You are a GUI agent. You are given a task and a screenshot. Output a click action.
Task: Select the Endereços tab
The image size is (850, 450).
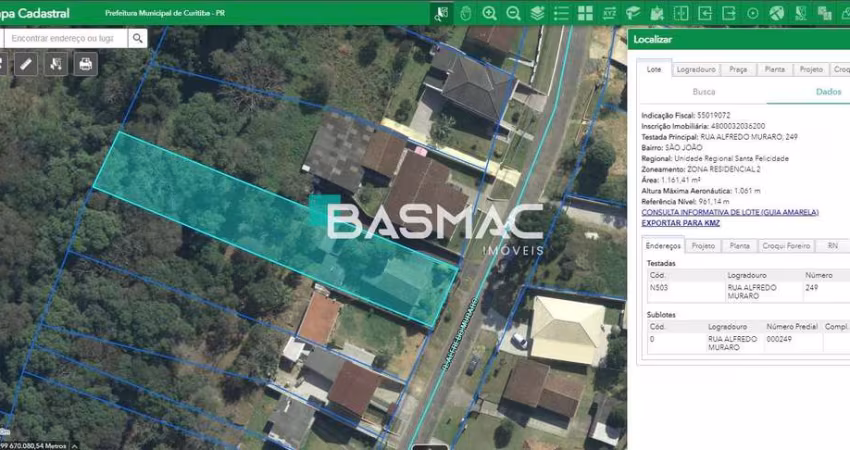tap(663, 246)
